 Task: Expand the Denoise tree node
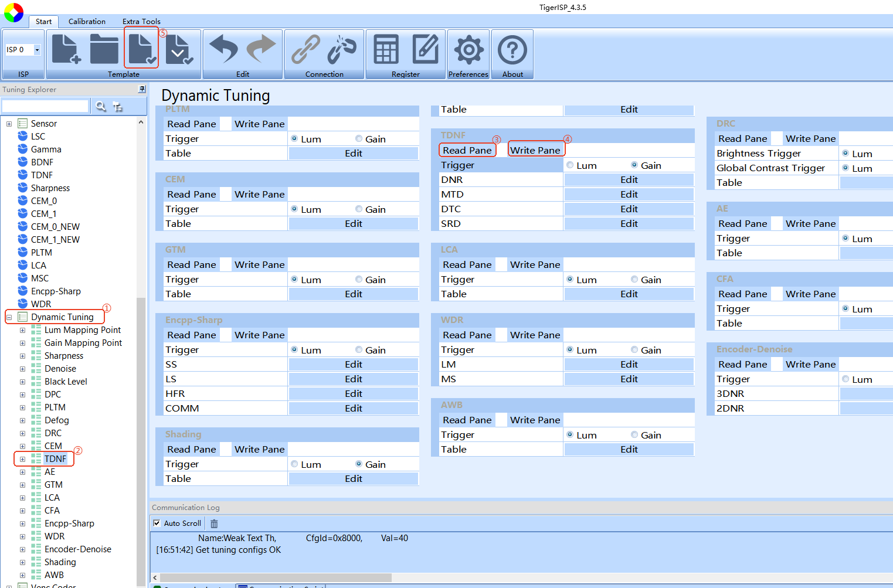coord(22,369)
